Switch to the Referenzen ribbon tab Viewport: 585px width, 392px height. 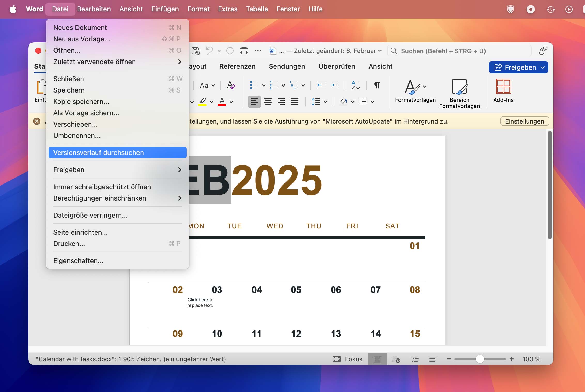click(237, 66)
